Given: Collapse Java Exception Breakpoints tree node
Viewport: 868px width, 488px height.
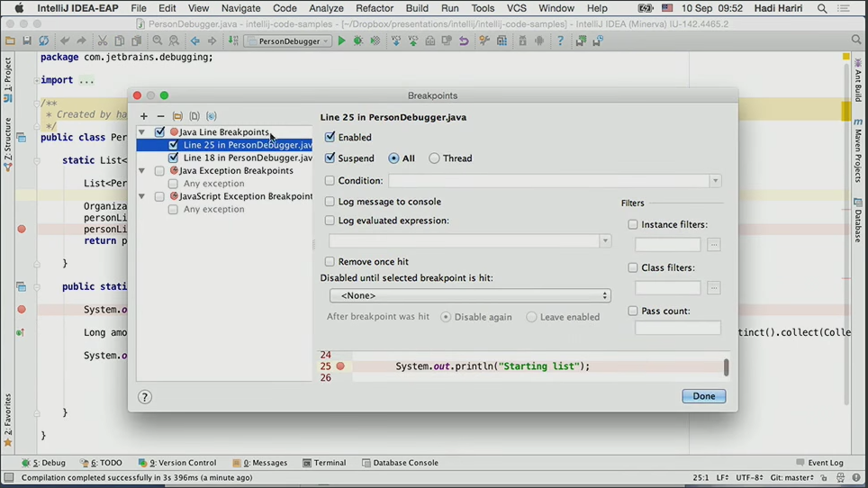Looking at the screenshot, I should click(x=142, y=170).
